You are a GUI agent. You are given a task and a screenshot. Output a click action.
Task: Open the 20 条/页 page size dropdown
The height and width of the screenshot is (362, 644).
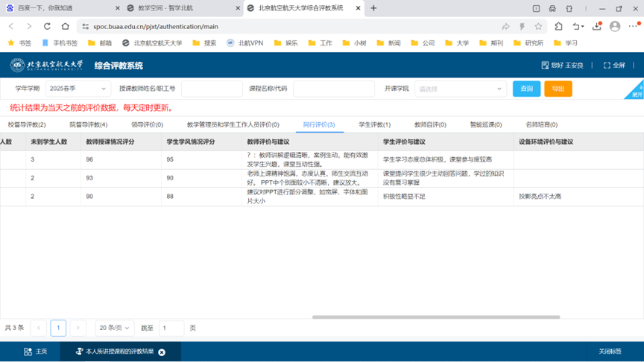tap(115, 328)
